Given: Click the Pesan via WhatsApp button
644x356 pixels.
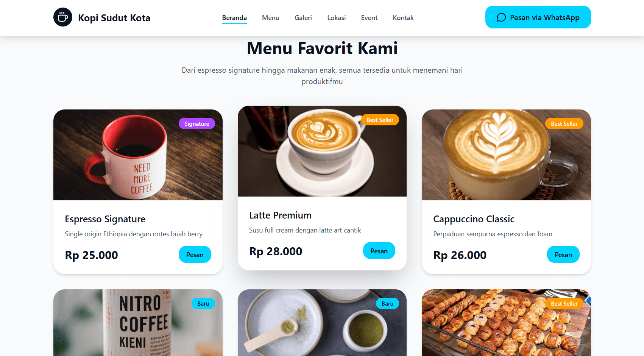Looking at the screenshot, I should click(x=538, y=17).
